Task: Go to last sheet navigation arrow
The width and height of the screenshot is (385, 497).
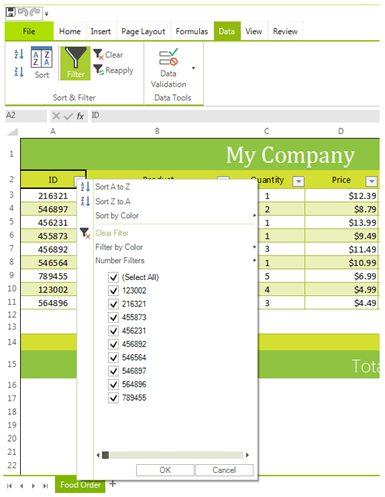Action: (45, 486)
